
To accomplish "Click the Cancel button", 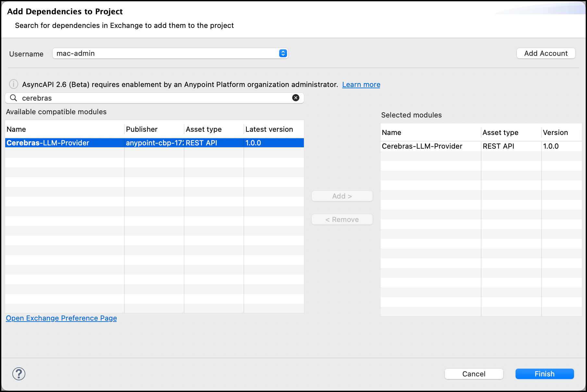I will pos(474,374).
